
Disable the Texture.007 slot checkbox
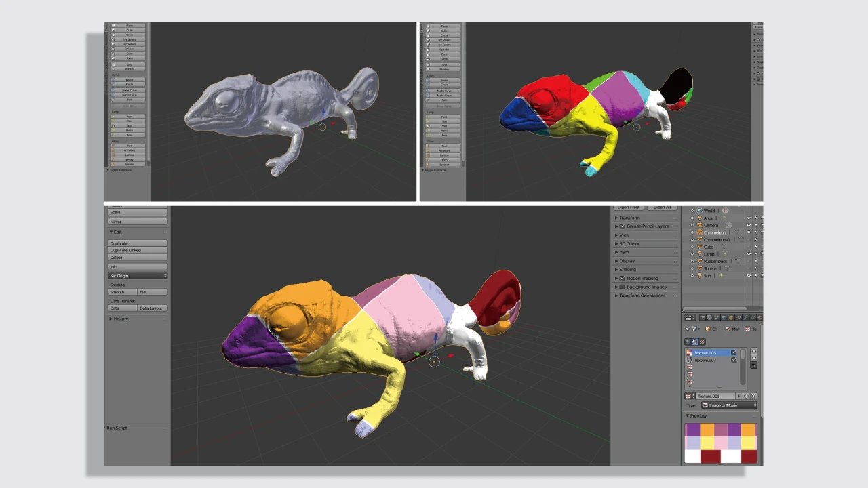pos(734,360)
